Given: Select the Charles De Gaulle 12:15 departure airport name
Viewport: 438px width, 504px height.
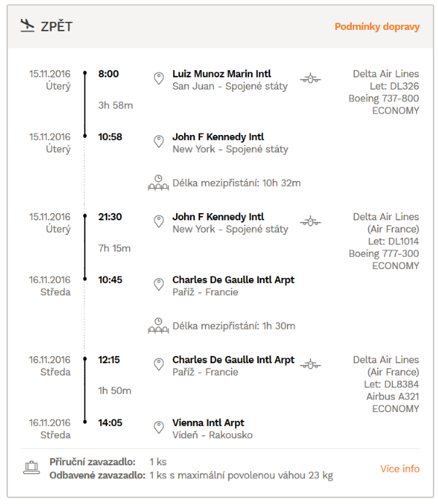Looking at the screenshot, I should (x=233, y=360).
